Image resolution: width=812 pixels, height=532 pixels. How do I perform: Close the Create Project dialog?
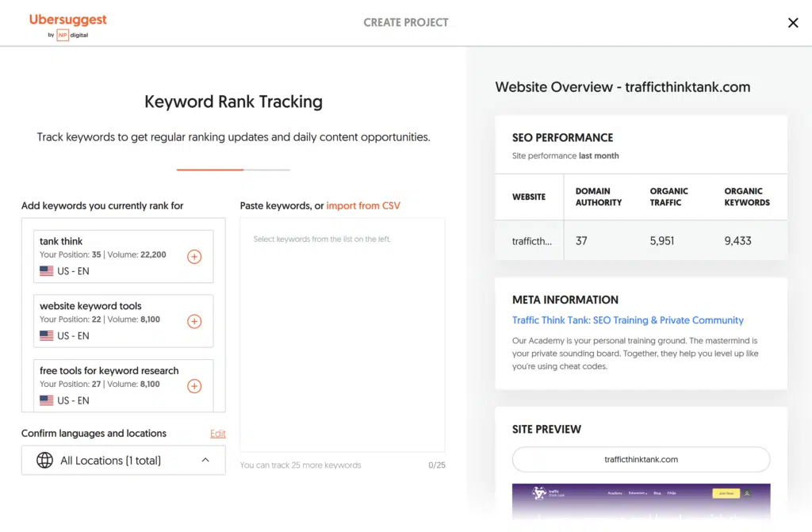[792, 23]
